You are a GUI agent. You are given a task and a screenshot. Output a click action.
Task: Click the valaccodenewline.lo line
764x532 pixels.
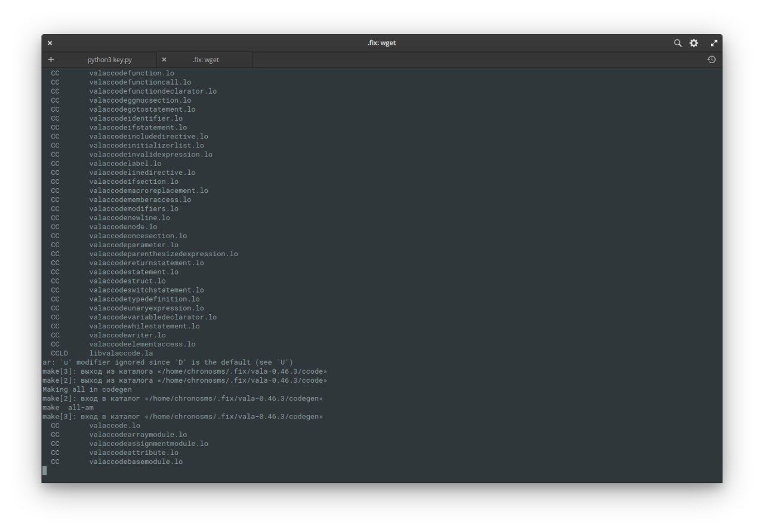[110, 217]
